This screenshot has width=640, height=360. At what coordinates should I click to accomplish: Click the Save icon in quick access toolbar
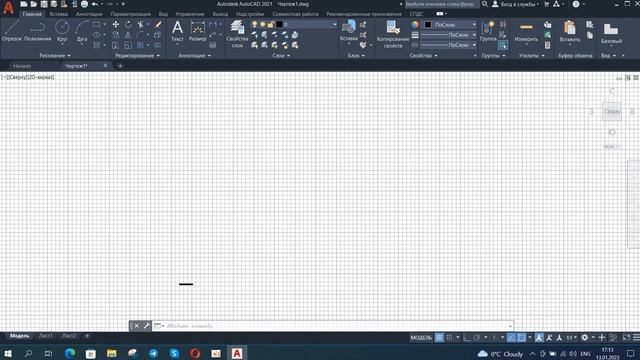(x=44, y=4)
